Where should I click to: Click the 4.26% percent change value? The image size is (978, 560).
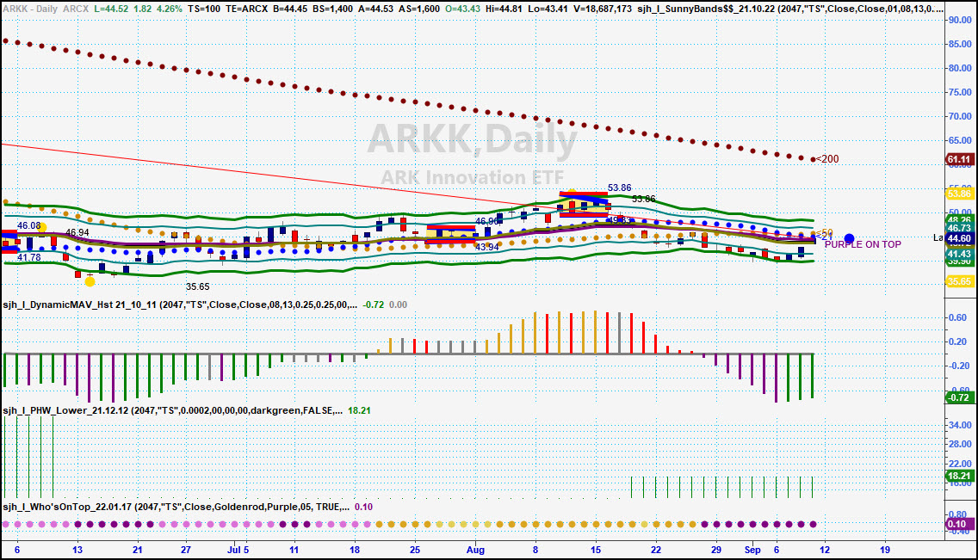(x=170, y=9)
